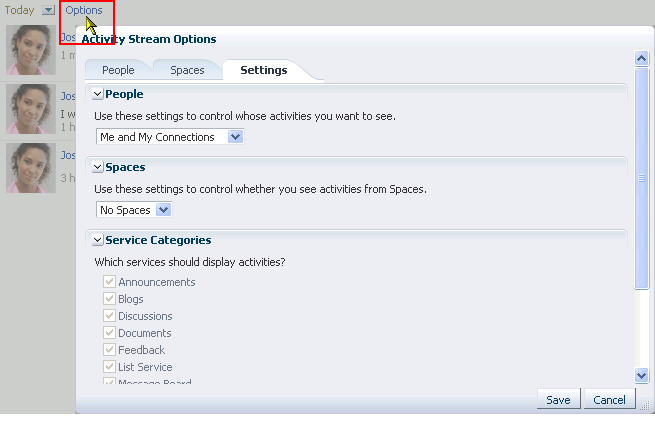Switch to the Spaces tab
Viewport: 655px width, 427px height.
187,70
